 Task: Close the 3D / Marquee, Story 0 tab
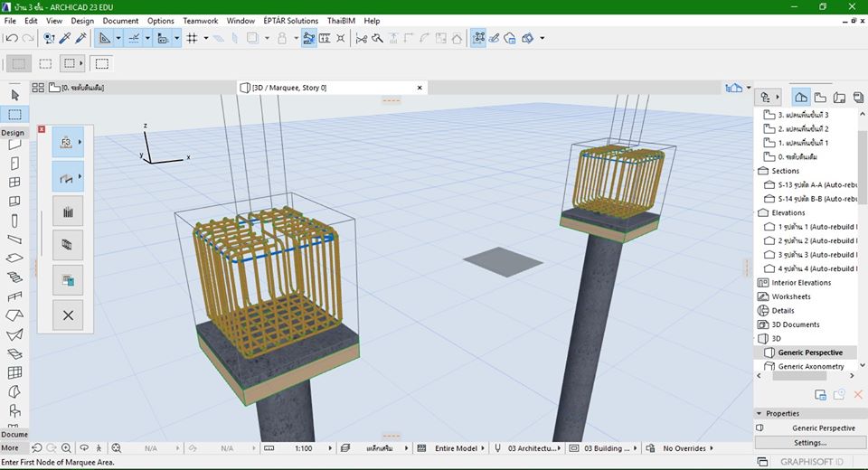pyautogui.click(x=420, y=88)
